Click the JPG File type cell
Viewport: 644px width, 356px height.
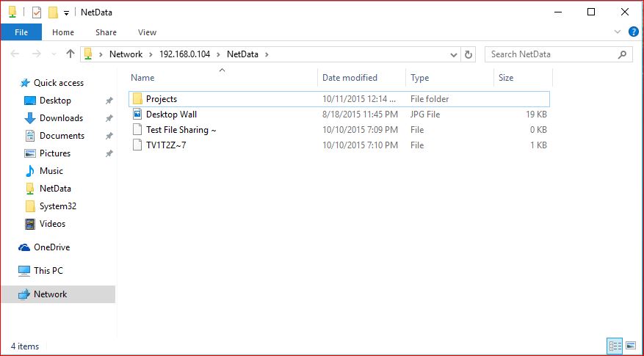(x=425, y=115)
